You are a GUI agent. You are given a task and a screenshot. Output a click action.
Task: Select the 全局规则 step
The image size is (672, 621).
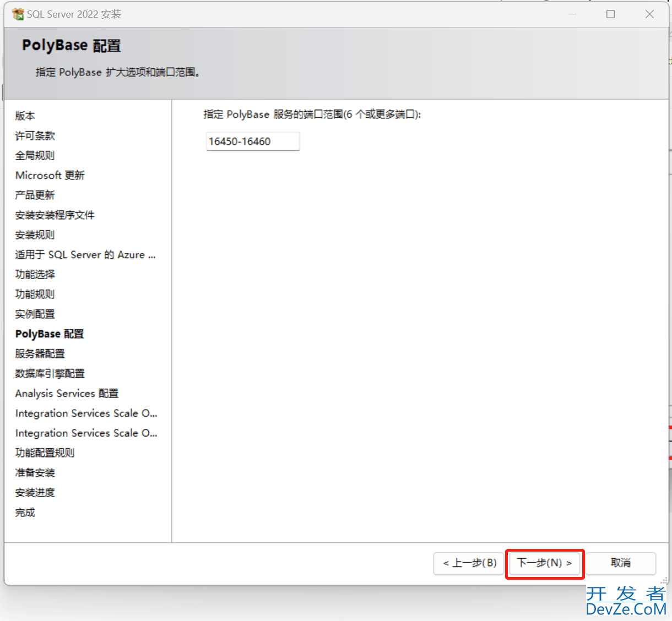(35, 155)
